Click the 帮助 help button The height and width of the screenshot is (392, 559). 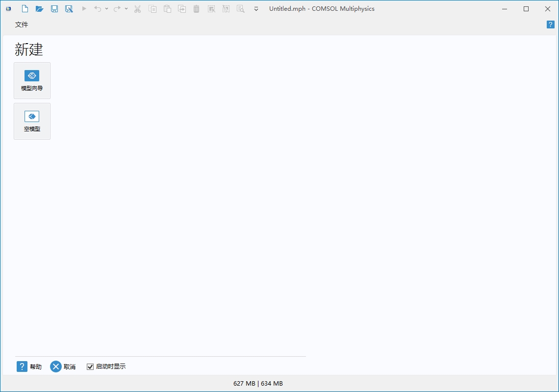tap(29, 367)
